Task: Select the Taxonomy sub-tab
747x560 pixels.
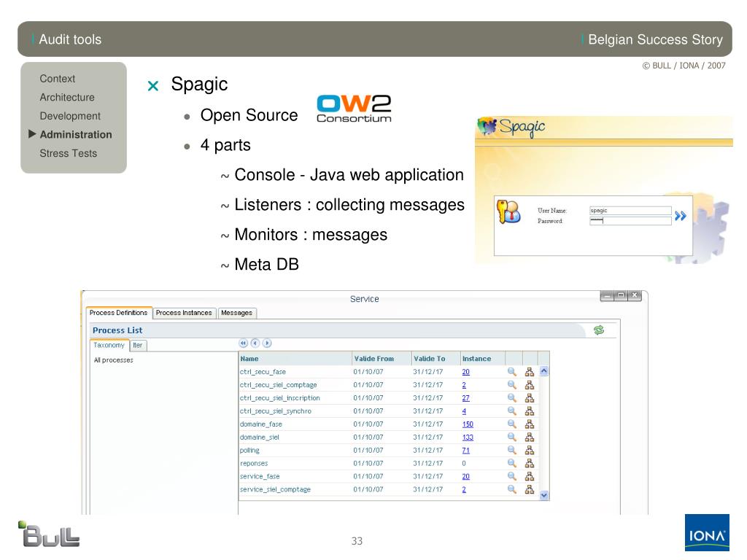Action: coord(109,345)
